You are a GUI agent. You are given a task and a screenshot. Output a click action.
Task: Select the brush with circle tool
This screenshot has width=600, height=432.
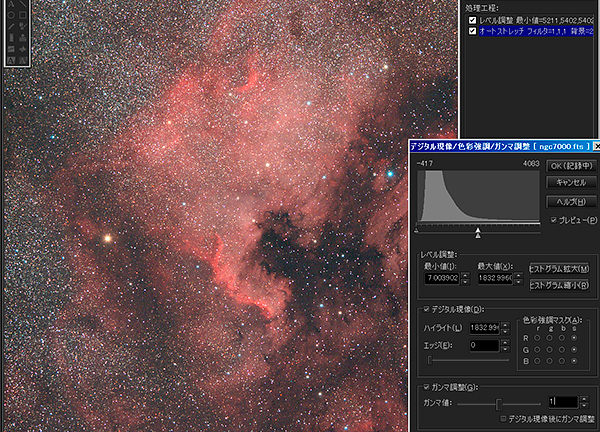(23, 26)
